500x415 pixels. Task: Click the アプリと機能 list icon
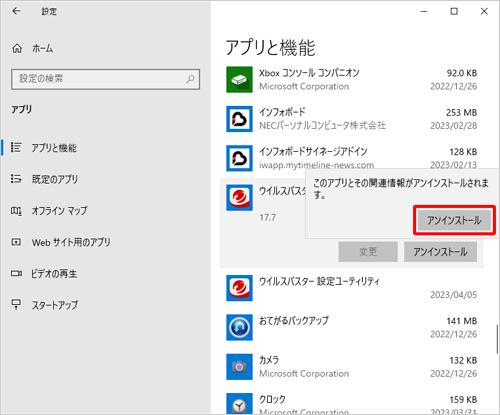16,147
